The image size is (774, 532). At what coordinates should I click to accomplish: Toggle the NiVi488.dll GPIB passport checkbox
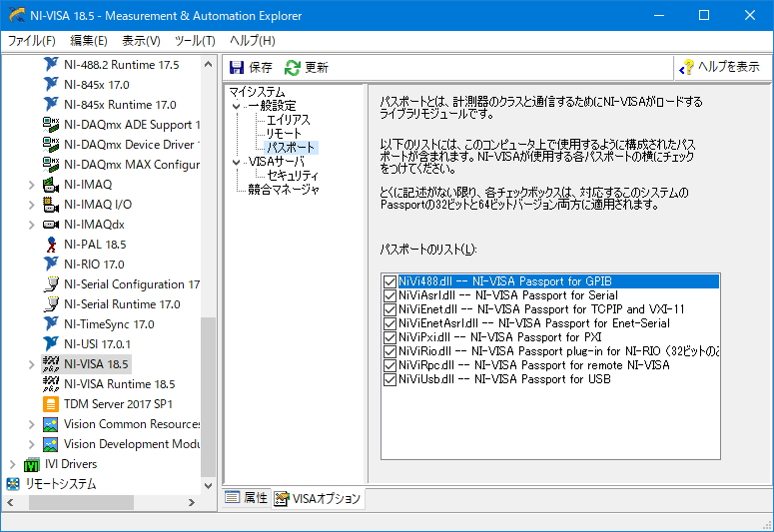(389, 281)
